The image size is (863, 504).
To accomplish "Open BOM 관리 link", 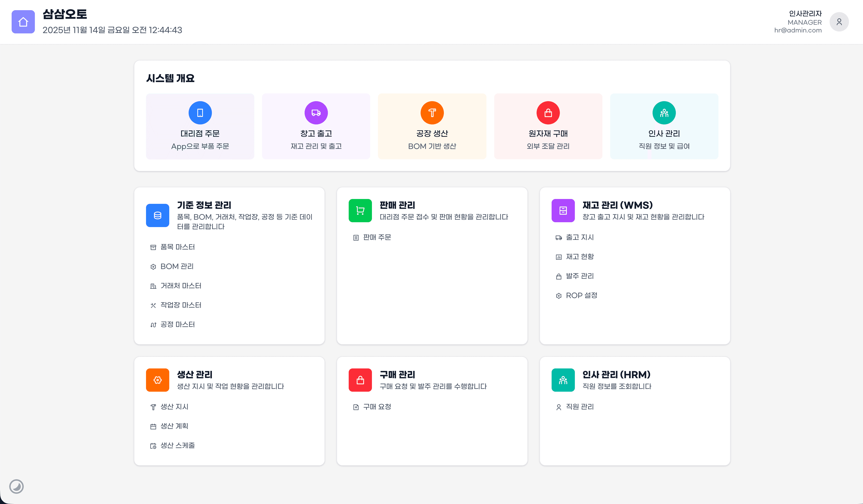I will coord(177,266).
